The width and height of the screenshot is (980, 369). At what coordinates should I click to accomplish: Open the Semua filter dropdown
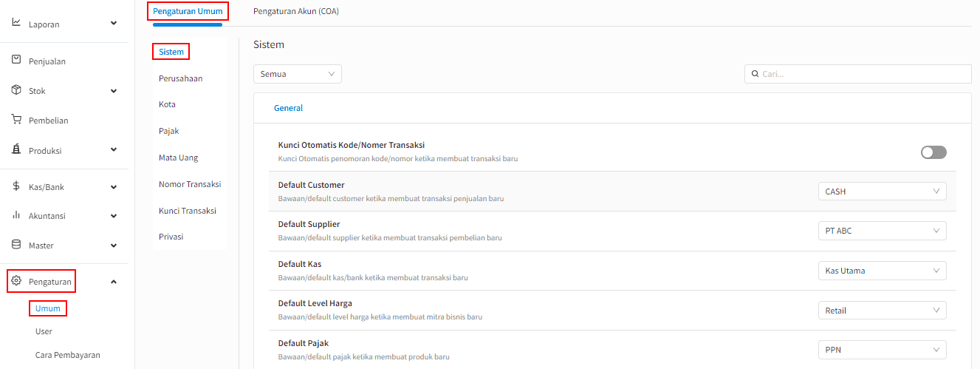pyautogui.click(x=297, y=74)
